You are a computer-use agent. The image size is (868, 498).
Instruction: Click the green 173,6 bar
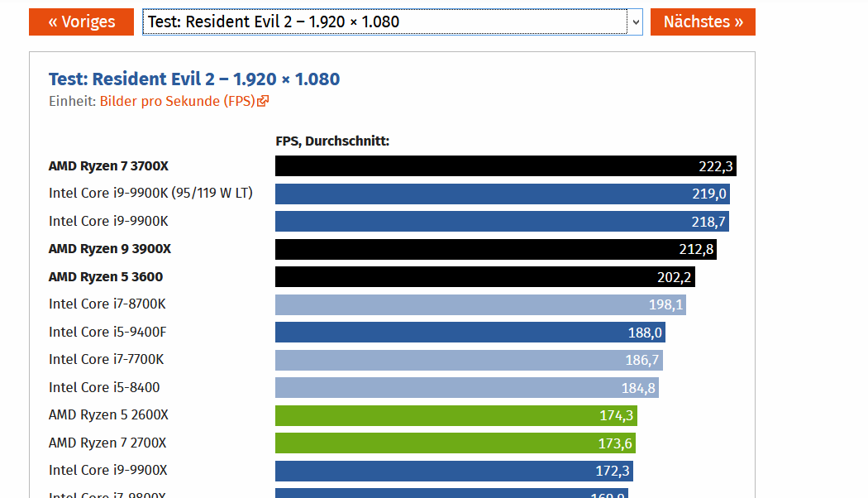coord(455,443)
